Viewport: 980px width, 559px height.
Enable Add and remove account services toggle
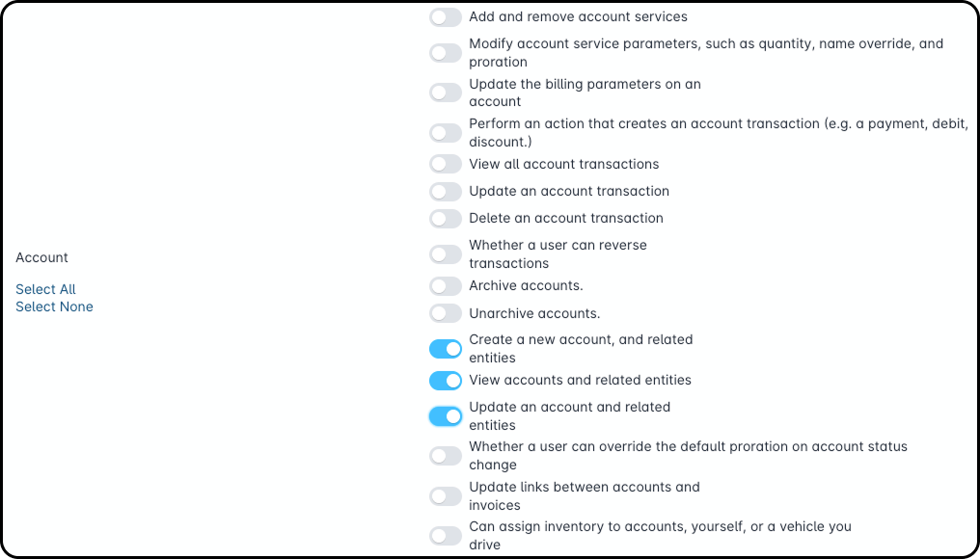click(446, 17)
